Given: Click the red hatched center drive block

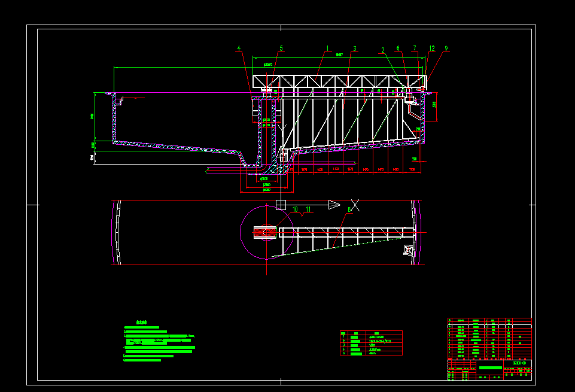Looking at the screenshot, I should [x=265, y=232].
